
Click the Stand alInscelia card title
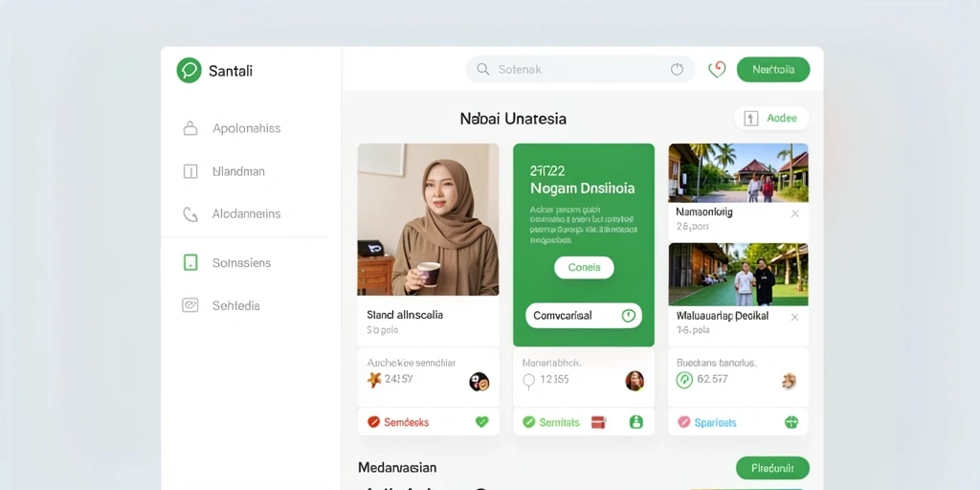click(x=405, y=315)
